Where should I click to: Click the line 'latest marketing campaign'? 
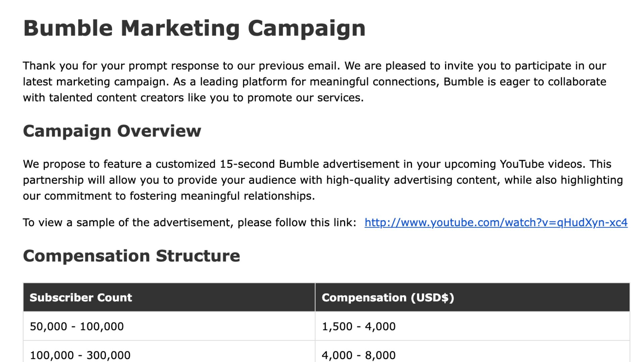315,82
